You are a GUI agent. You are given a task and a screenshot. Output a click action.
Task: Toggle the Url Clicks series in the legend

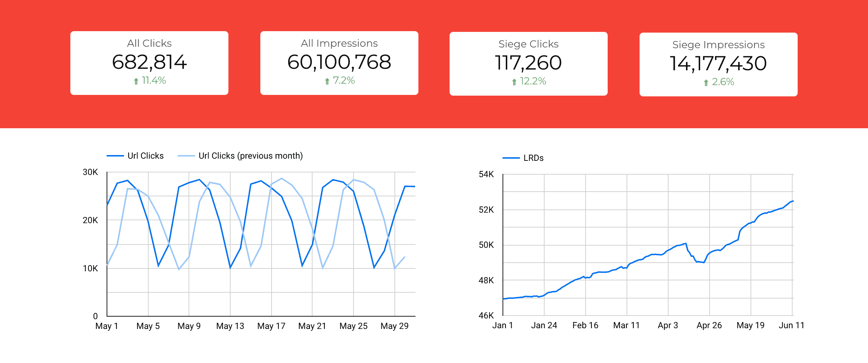145,155
